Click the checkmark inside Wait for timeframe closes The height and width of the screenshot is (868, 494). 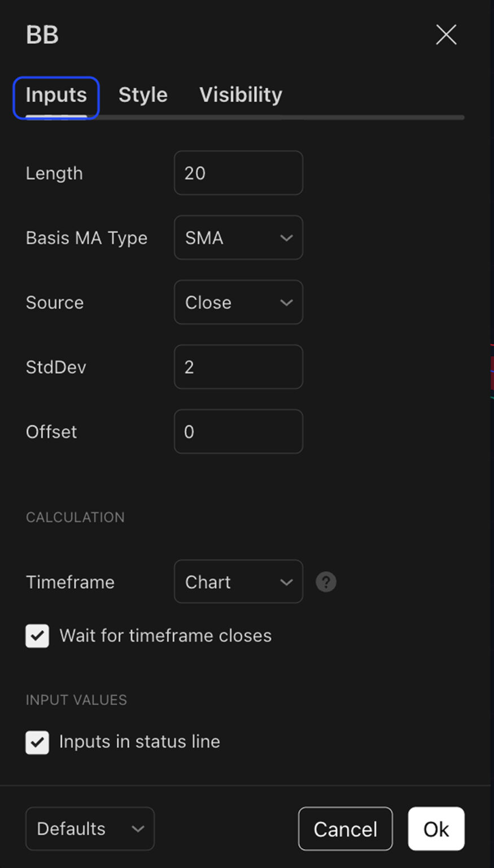pos(37,636)
